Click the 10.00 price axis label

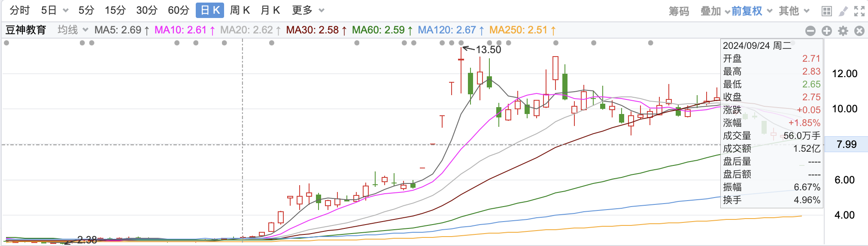845,109
